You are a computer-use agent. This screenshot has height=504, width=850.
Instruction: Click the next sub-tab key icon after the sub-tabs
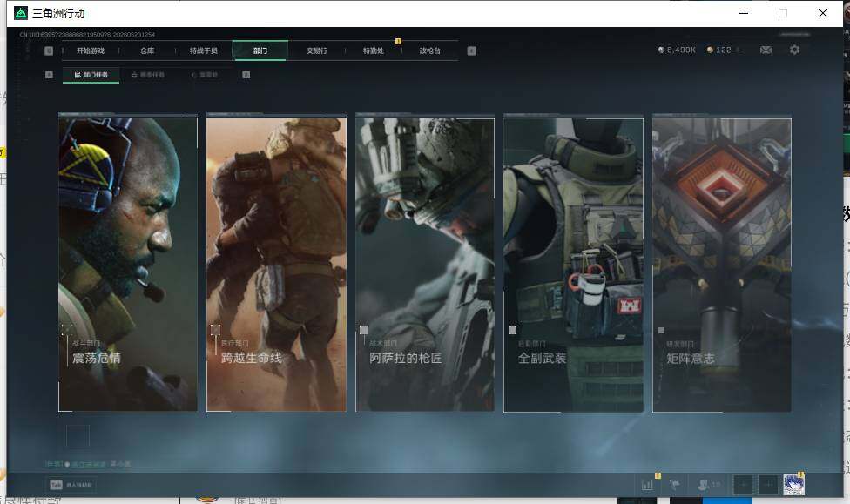(246, 75)
